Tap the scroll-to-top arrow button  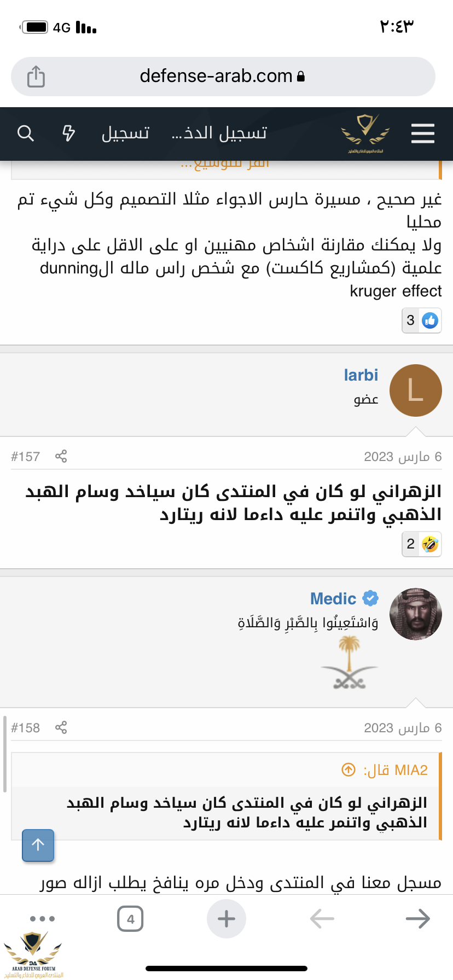(x=38, y=845)
